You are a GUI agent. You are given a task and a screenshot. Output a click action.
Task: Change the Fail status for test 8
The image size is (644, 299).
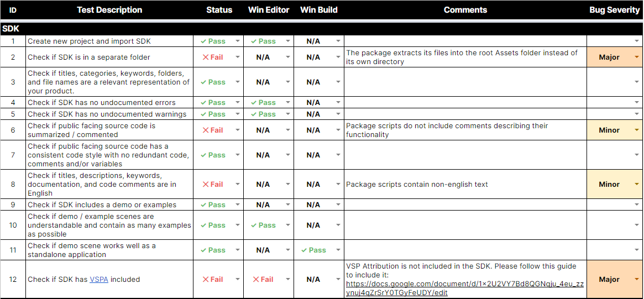coord(238,185)
